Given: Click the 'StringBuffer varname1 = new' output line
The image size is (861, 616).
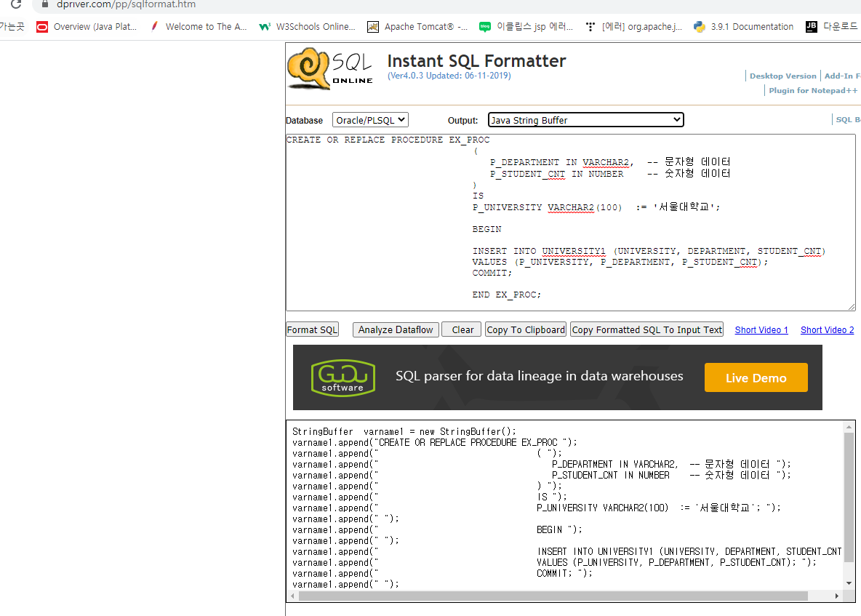Looking at the screenshot, I should 404,431.
